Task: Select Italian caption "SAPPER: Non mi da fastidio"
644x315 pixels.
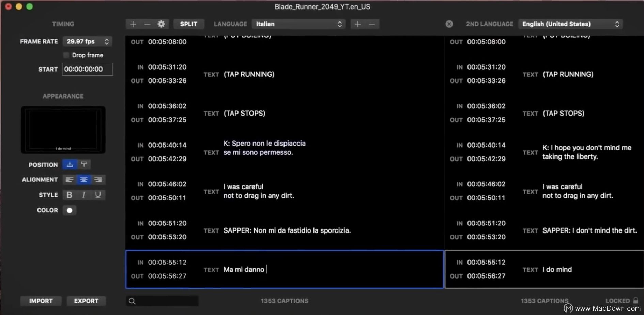Action: coord(287,230)
